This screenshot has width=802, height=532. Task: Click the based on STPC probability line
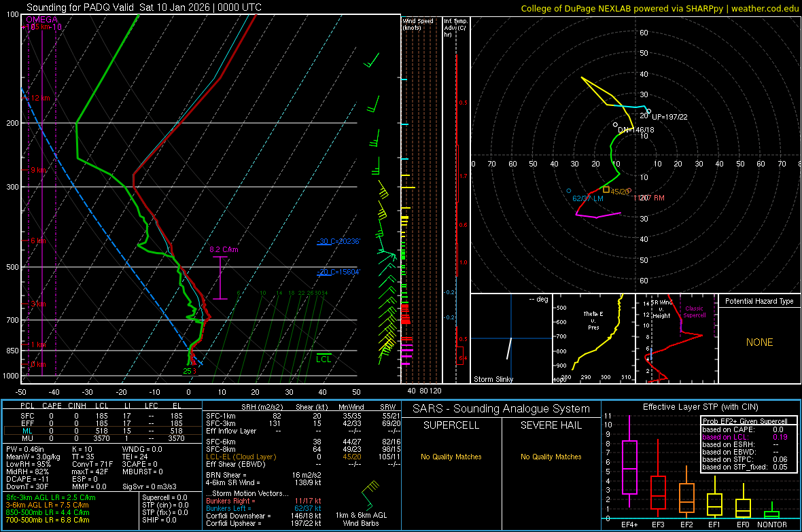click(x=745, y=459)
